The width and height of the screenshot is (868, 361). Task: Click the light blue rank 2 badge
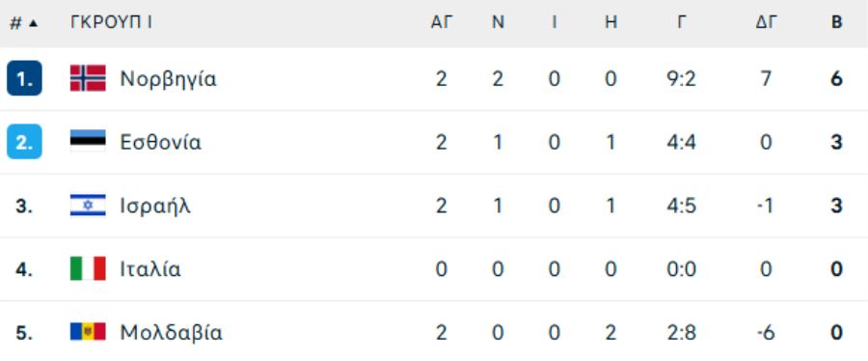pyautogui.click(x=24, y=142)
